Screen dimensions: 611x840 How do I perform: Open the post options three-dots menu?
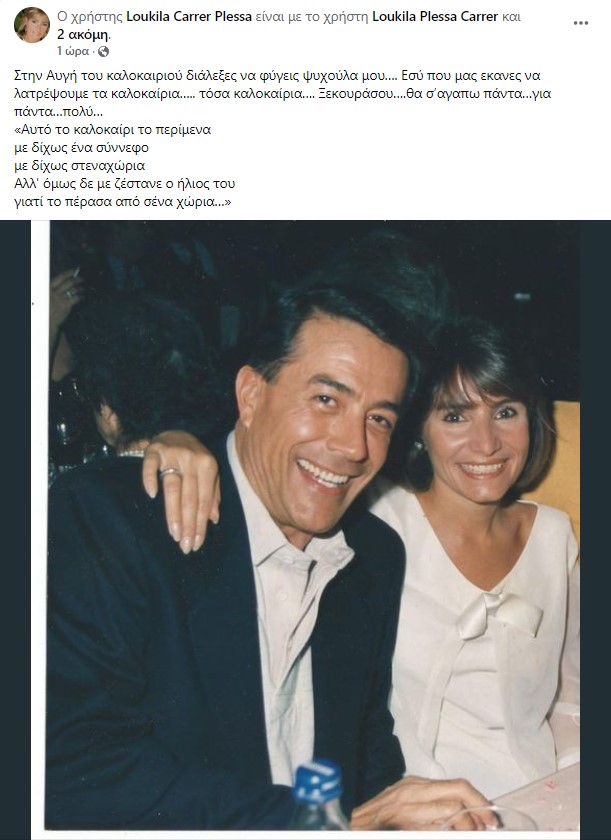tap(580, 23)
